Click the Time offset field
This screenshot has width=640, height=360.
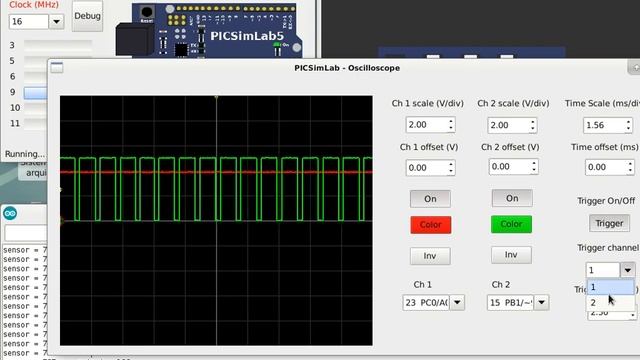(x=606, y=167)
